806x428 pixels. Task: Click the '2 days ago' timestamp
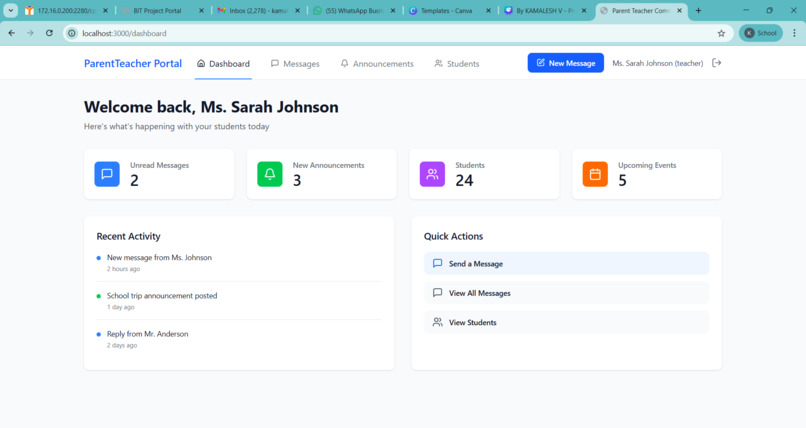122,345
